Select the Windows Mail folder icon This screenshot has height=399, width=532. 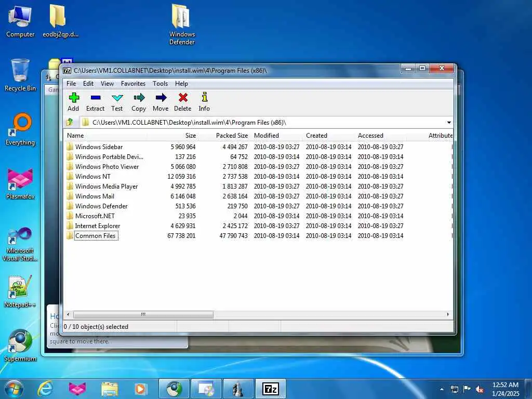[x=70, y=196]
